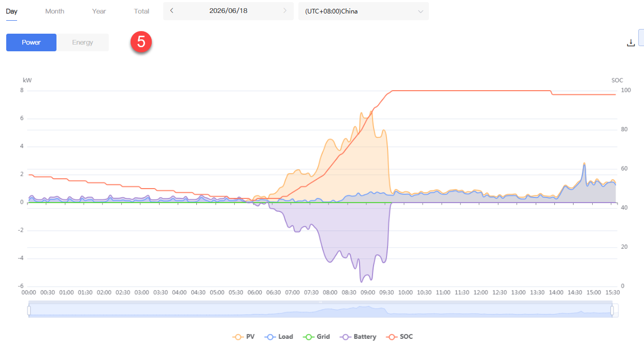Select the Total tab
This screenshot has width=644, height=343.
point(141,11)
